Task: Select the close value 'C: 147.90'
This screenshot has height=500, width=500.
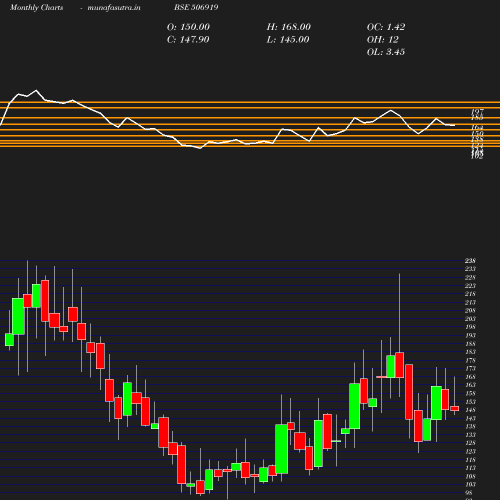Action: click(x=188, y=40)
